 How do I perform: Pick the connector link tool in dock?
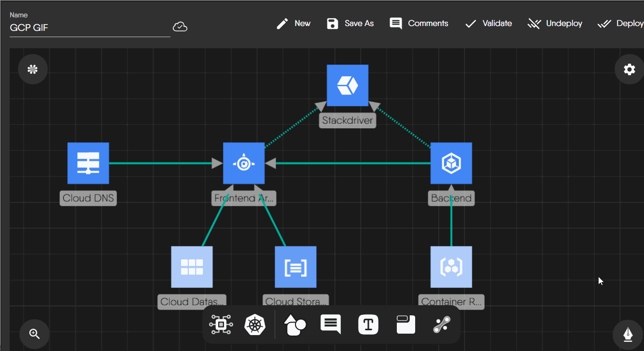(442, 324)
